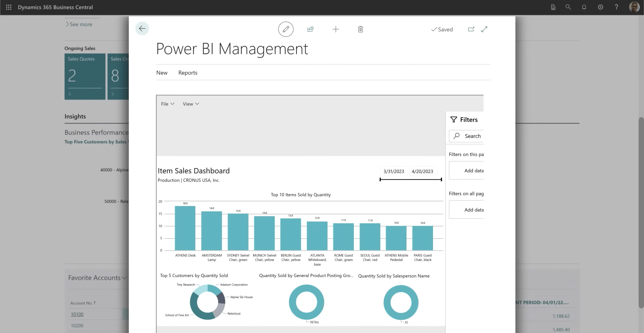
Task: Click the plus new icon
Action: (x=336, y=29)
